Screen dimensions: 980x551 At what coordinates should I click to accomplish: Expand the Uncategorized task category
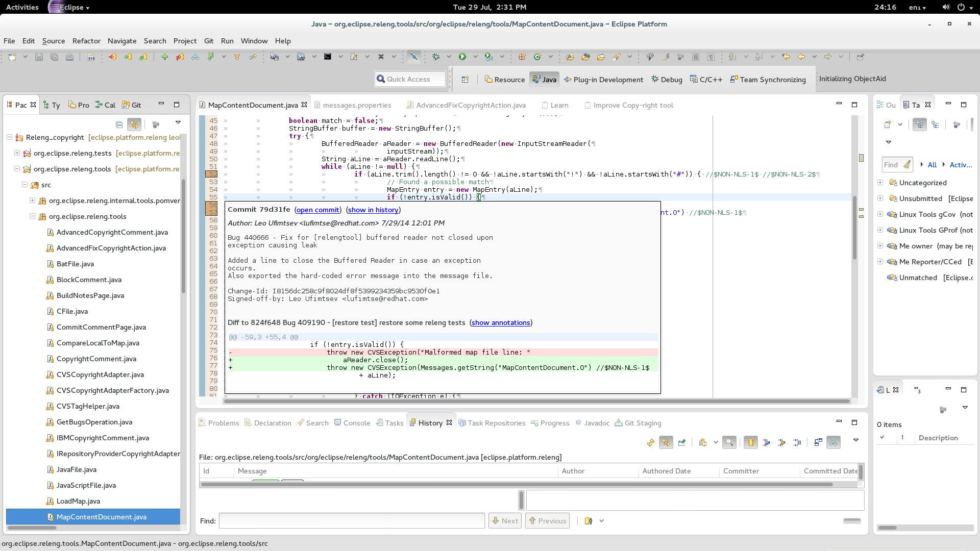(880, 183)
